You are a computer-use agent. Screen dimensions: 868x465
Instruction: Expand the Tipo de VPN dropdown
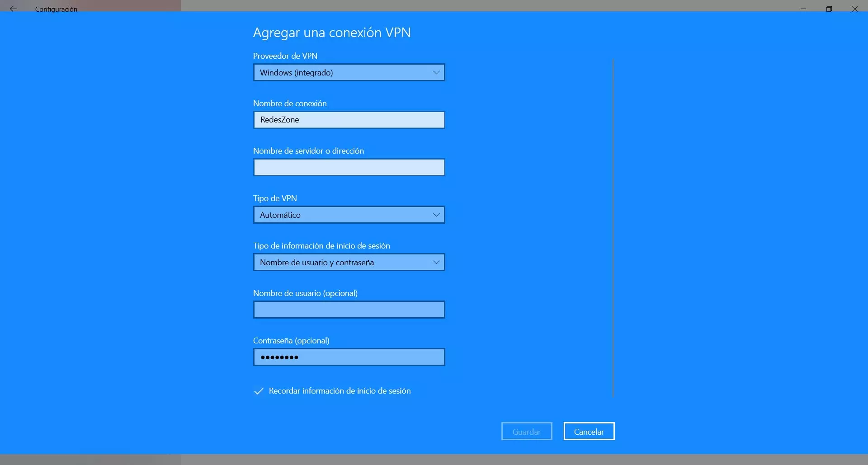349,215
